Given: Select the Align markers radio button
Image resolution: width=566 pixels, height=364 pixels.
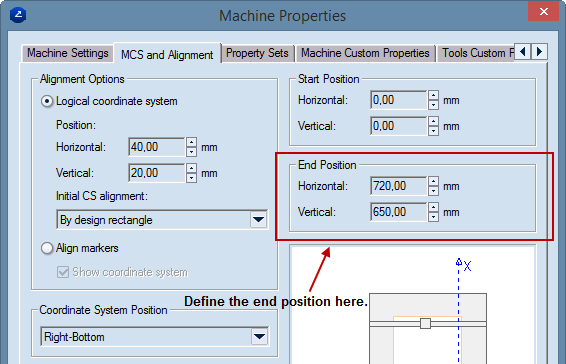Looking at the screenshot, I should click(x=47, y=248).
